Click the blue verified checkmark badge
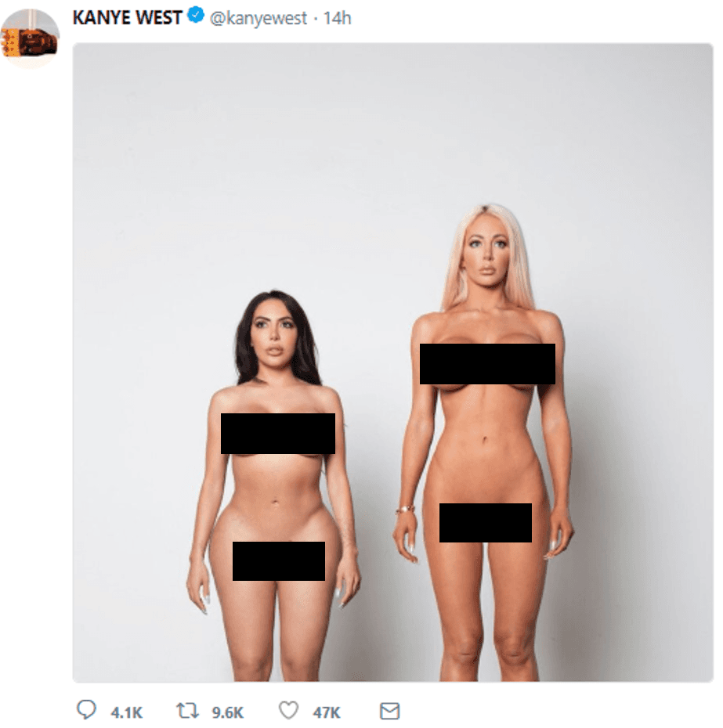The width and height of the screenshot is (723, 728). 196,15
